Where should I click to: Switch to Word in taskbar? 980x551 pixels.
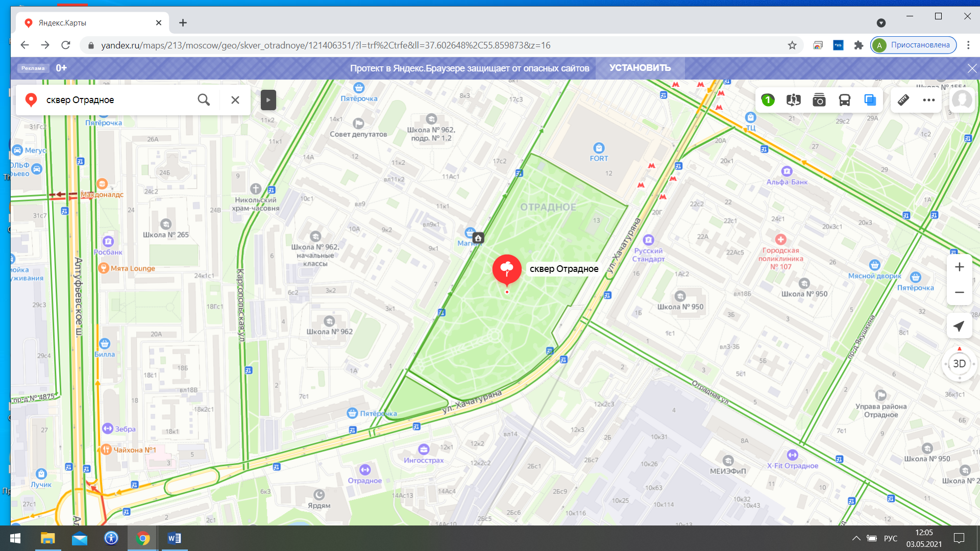pyautogui.click(x=174, y=538)
